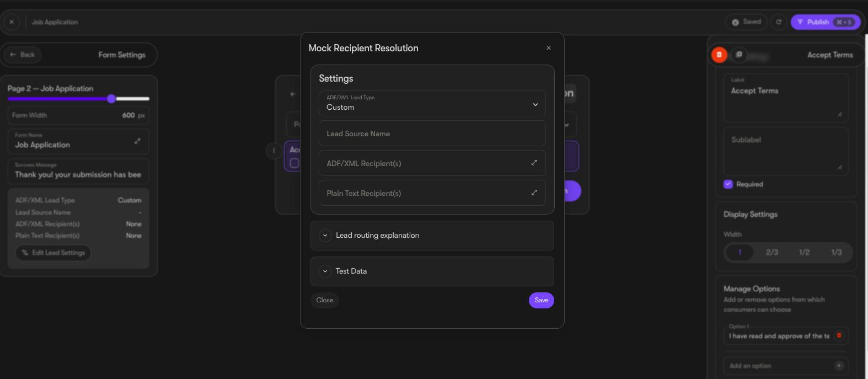Click the Page 2 — Job Application heading
Viewport: 868px width, 379px height.
tap(50, 88)
